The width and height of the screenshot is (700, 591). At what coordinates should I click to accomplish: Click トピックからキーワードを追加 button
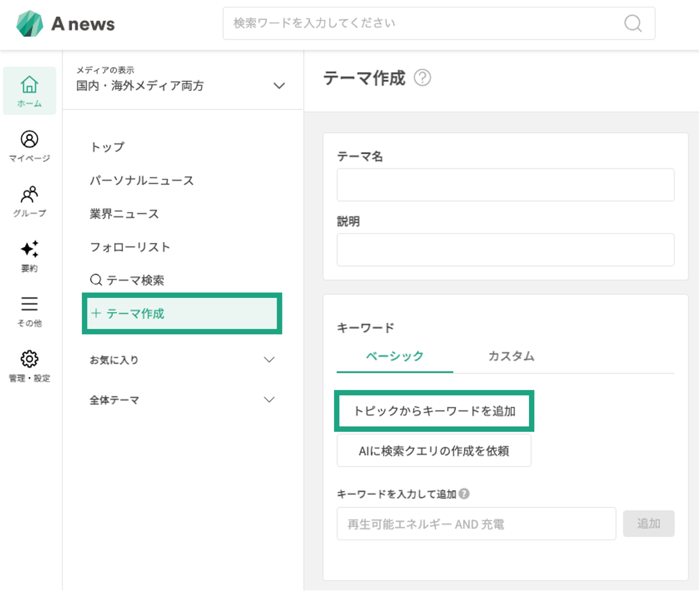[x=434, y=411]
